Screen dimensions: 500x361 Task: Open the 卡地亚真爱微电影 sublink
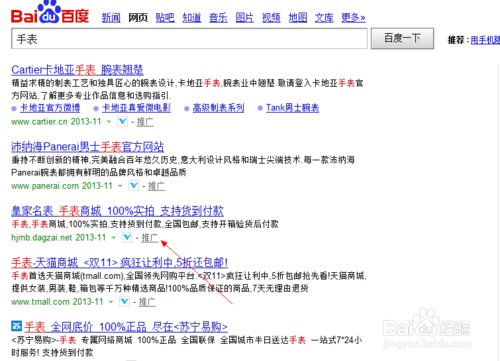point(136,108)
